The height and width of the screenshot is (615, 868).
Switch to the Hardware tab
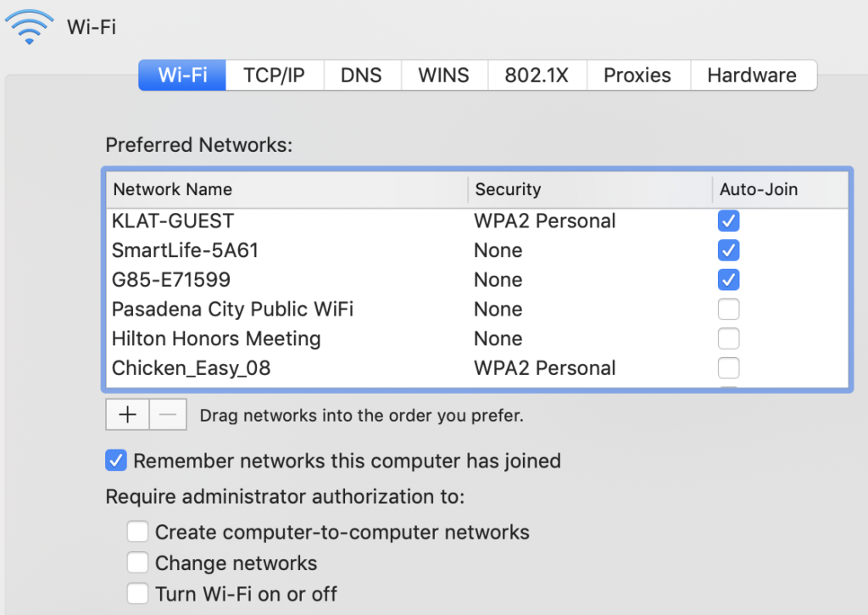pyautogui.click(x=753, y=75)
